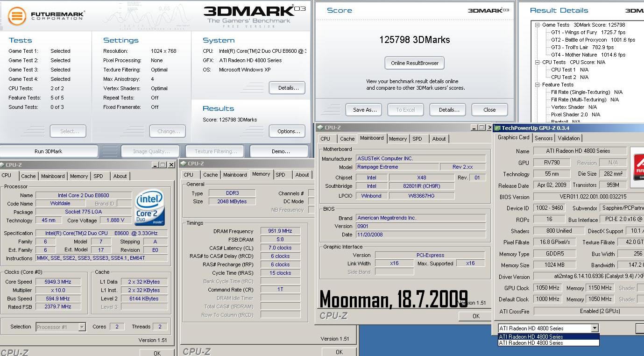Viewport: 644px width, 356px height.
Task: Open the GPU selection dropdown arrow in GPU-Z
Action: click(594, 328)
